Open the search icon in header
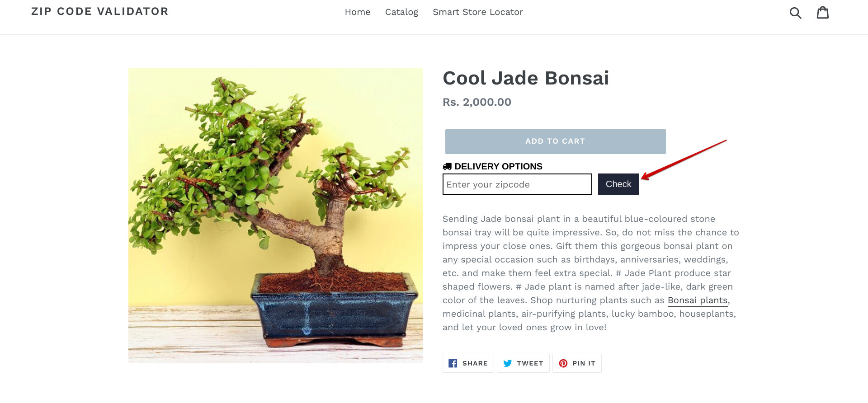The height and width of the screenshot is (403, 868). point(795,13)
